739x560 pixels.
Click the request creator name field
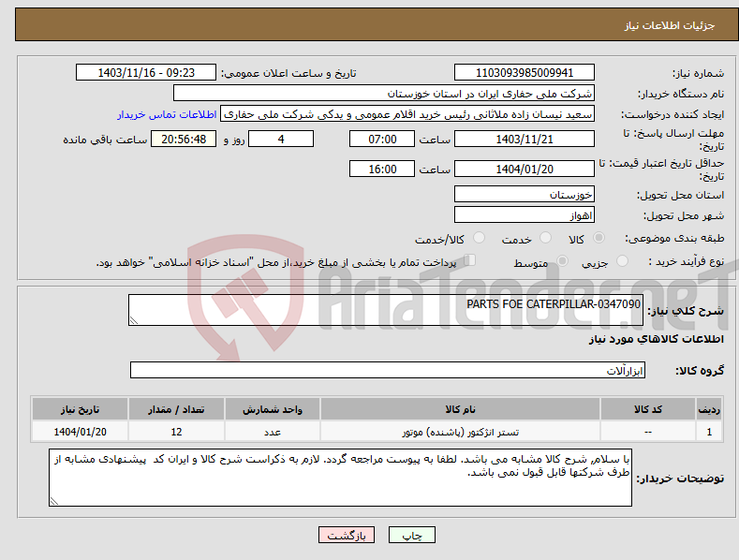coord(407,114)
